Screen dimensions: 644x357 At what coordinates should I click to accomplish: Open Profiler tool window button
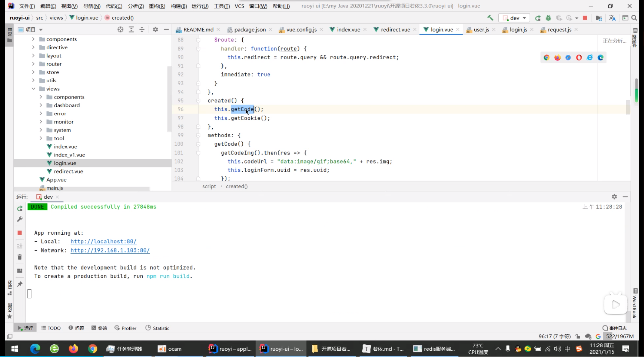(126, 328)
